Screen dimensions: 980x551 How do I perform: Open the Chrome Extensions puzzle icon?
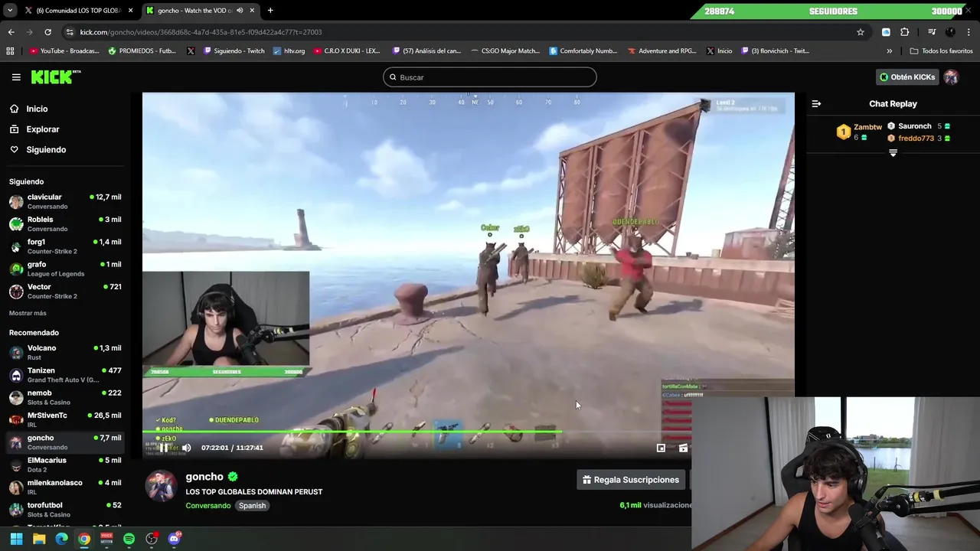(905, 32)
